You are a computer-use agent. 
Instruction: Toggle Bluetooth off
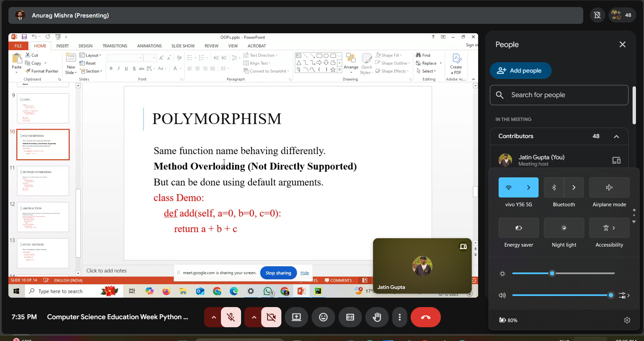click(x=554, y=187)
